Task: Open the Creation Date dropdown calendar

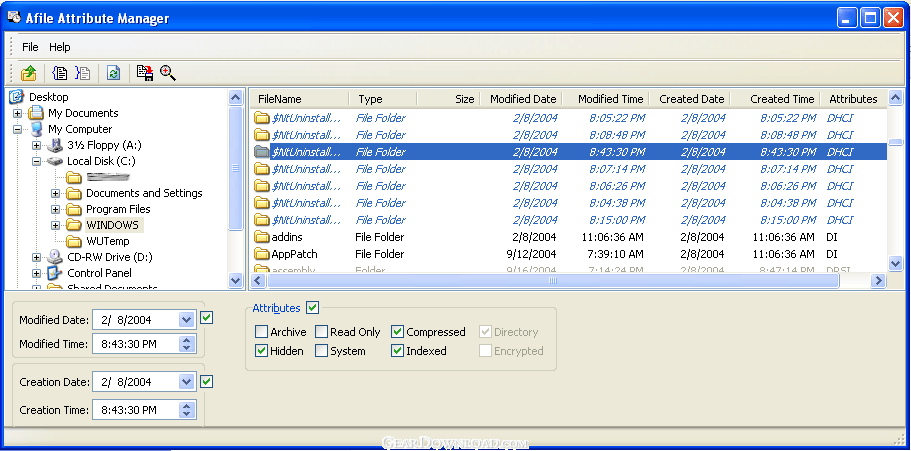Action: (x=186, y=382)
